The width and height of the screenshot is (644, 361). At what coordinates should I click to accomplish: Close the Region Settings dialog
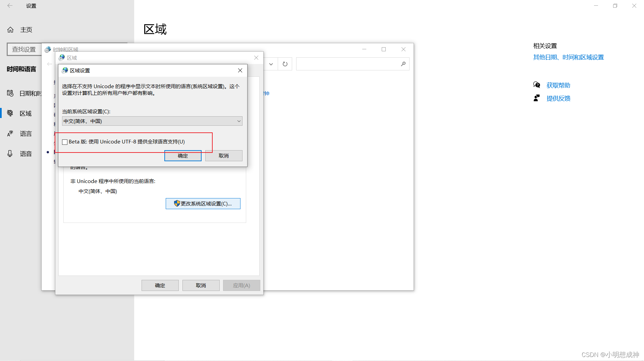tap(240, 70)
